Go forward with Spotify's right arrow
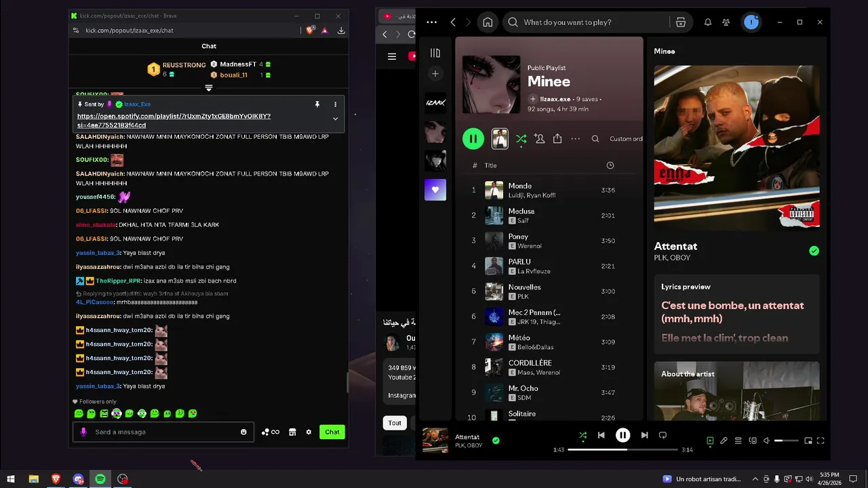The width and height of the screenshot is (868, 488). click(469, 22)
